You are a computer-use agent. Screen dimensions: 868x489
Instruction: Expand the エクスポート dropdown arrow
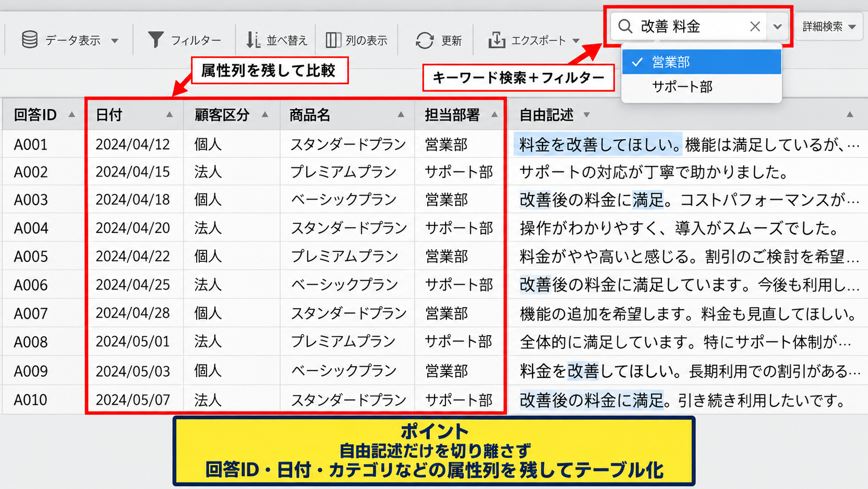pyautogui.click(x=576, y=41)
